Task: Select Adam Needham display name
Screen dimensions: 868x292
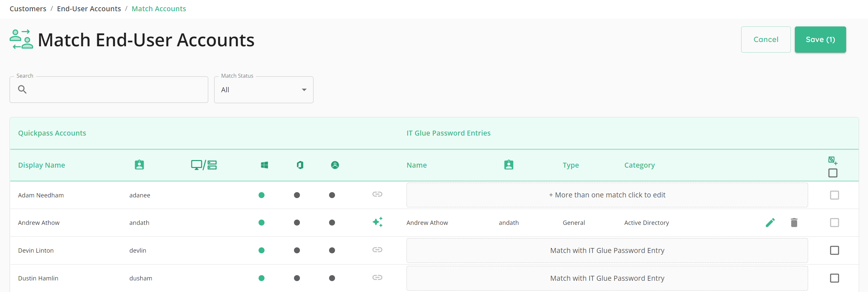Action: pos(41,195)
